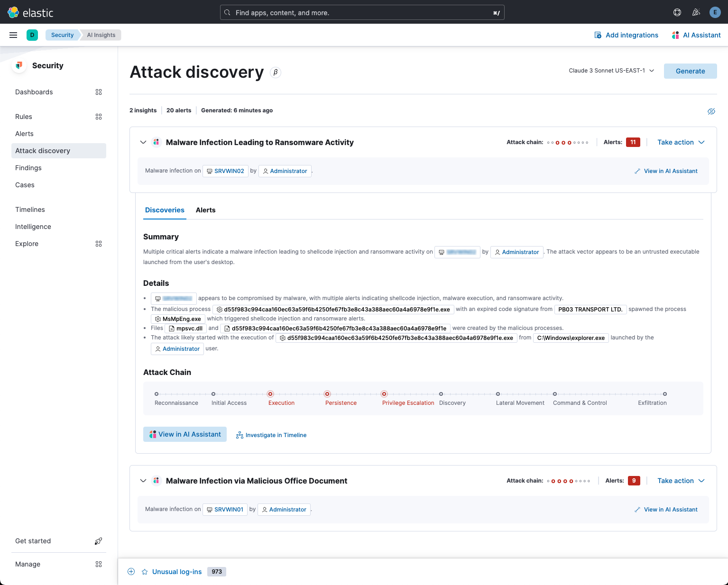
Task: Expand the Malicious Office Document insight
Action: 143,481
